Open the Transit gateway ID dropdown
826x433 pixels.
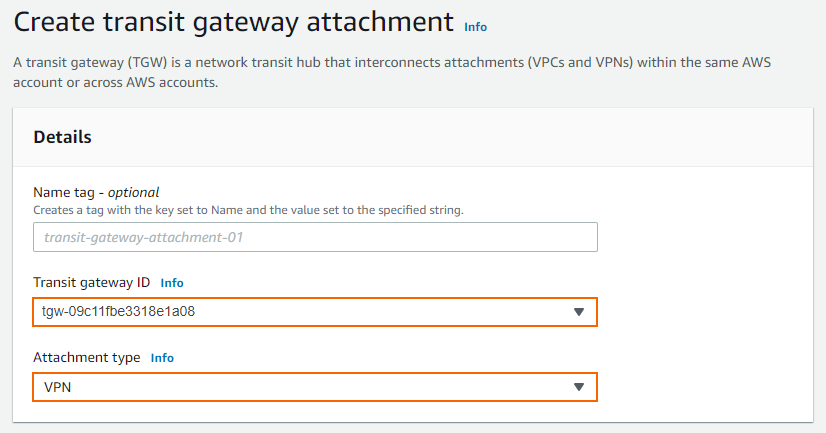[x=315, y=312]
